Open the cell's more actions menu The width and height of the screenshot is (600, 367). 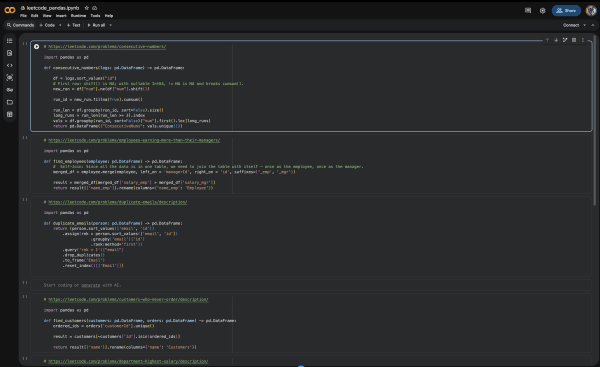tap(583, 40)
